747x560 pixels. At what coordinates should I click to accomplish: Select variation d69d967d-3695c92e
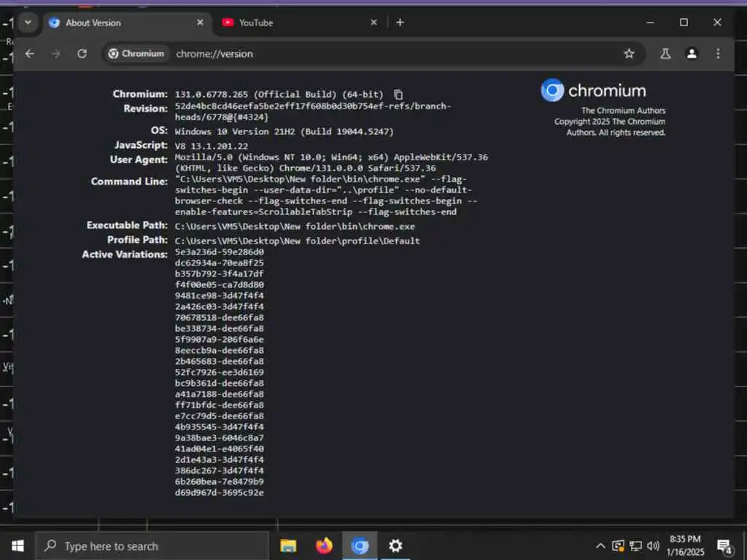(x=219, y=493)
